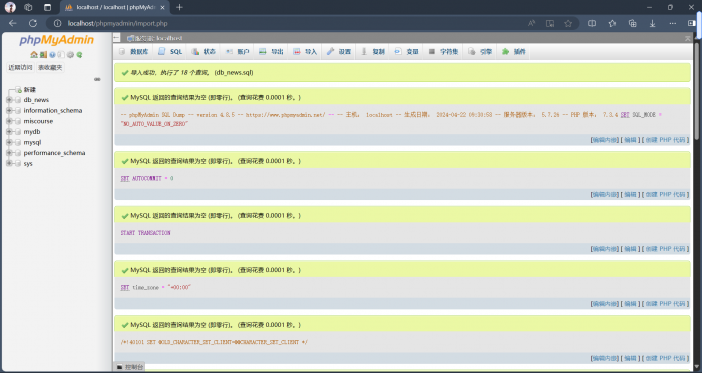Image resolution: width=702 pixels, height=373 pixels.
Task: Open MySQL documentation page icon in sidebar
Action: coord(61,55)
